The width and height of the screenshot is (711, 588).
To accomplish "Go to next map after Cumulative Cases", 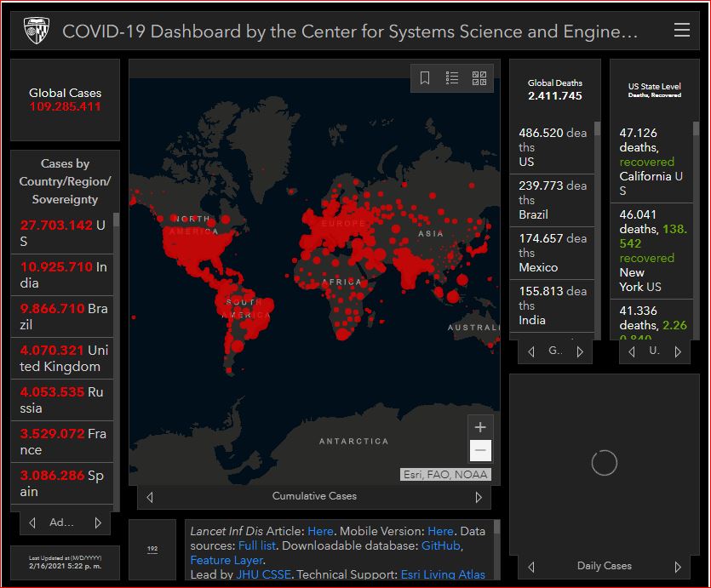I will click(x=479, y=497).
